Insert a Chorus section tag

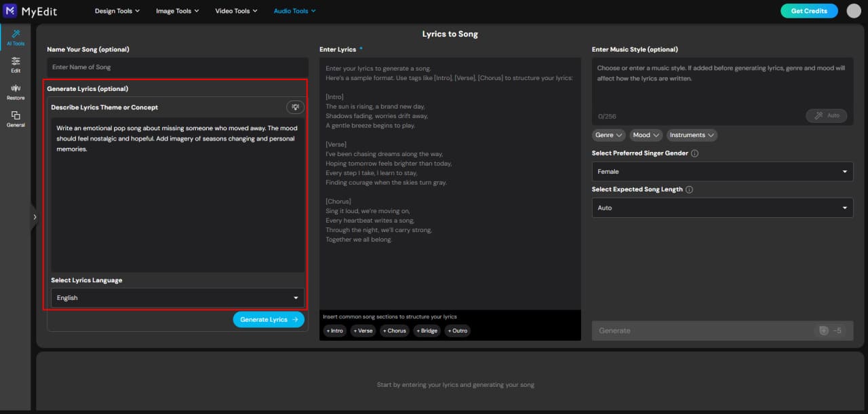click(x=394, y=331)
